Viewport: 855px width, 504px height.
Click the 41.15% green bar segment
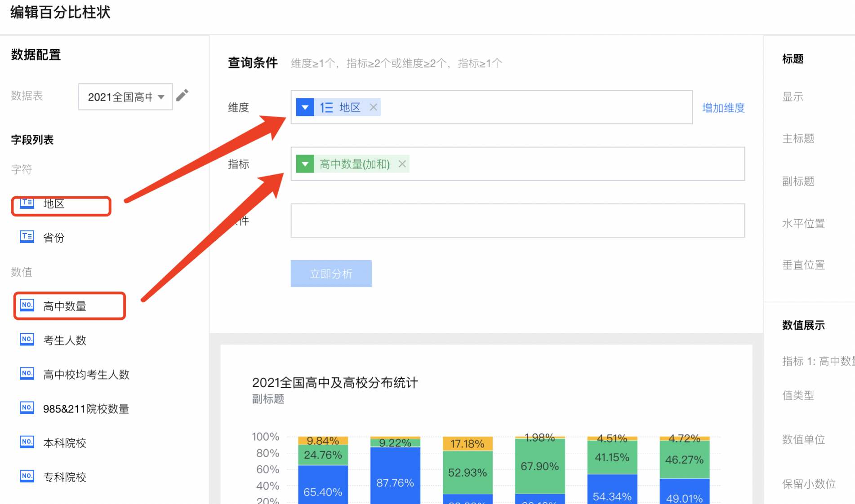612,457
